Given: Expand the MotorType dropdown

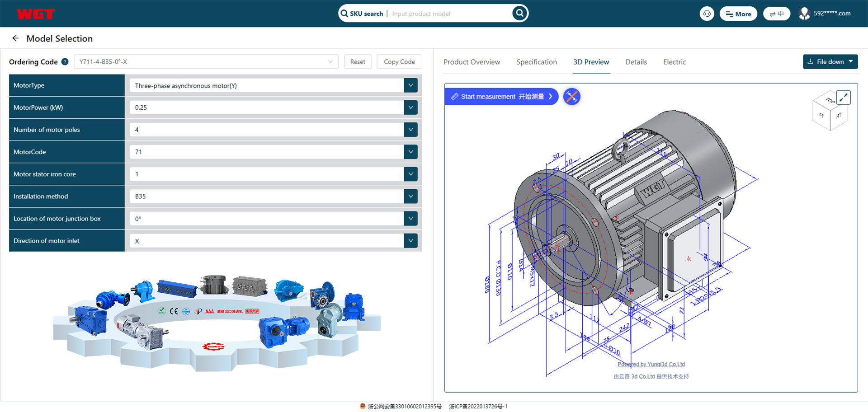Looking at the screenshot, I should click(x=410, y=85).
